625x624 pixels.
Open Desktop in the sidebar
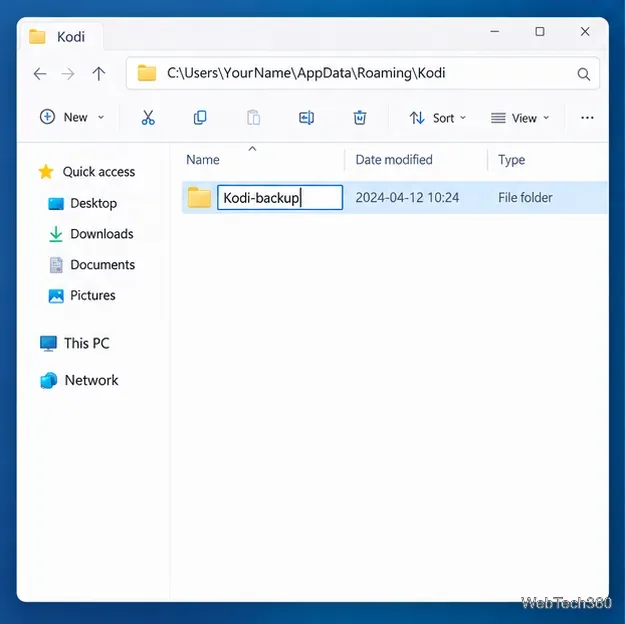[83, 203]
